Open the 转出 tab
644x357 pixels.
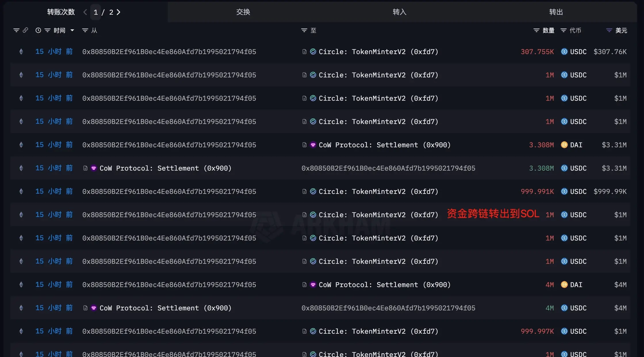coord(556,12)
